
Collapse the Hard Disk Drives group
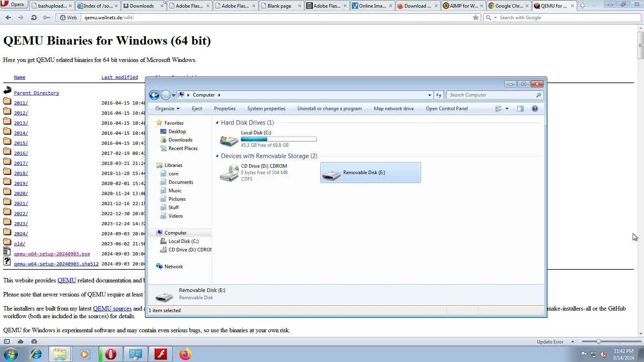pyautogui.click(x=217, y=123)
